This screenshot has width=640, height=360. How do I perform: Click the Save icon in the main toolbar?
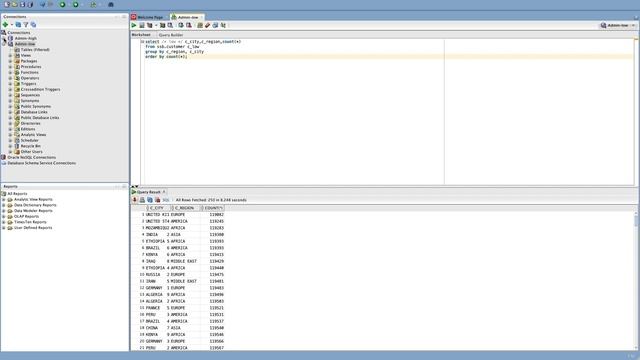(x=22, y=4)
